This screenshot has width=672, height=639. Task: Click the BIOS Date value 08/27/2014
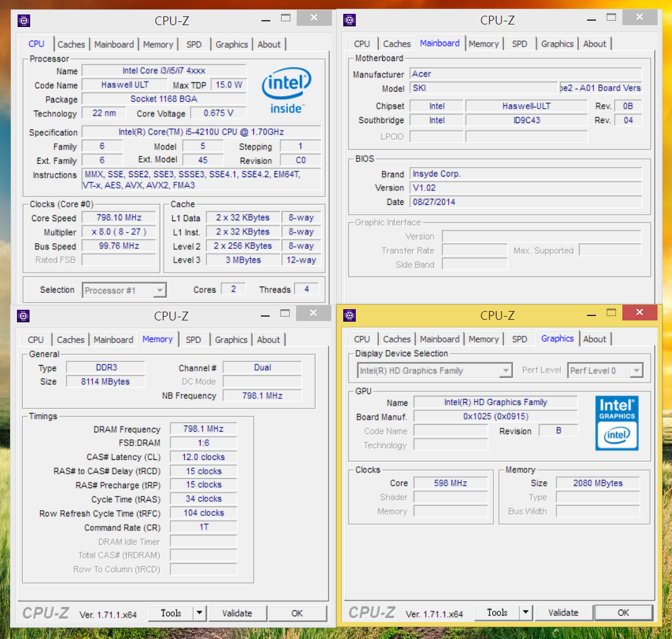pyautogui.click(x=526, y=202)
